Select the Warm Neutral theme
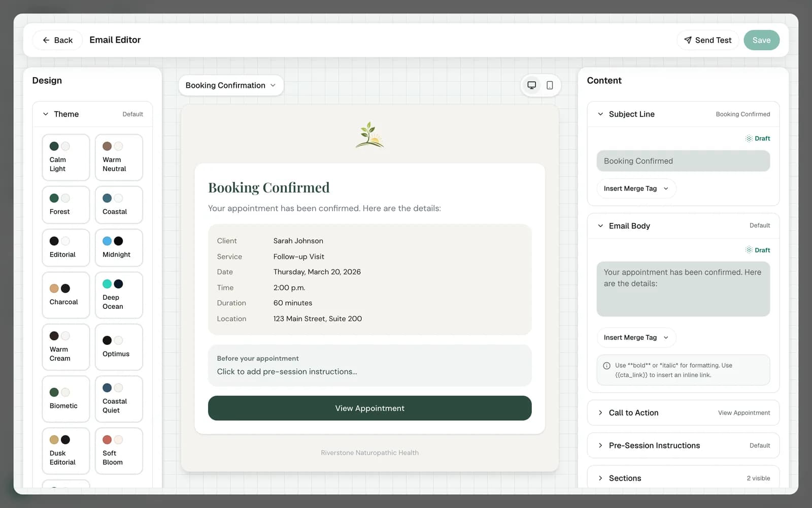812x508 pixels. click(x=119, y=157)
